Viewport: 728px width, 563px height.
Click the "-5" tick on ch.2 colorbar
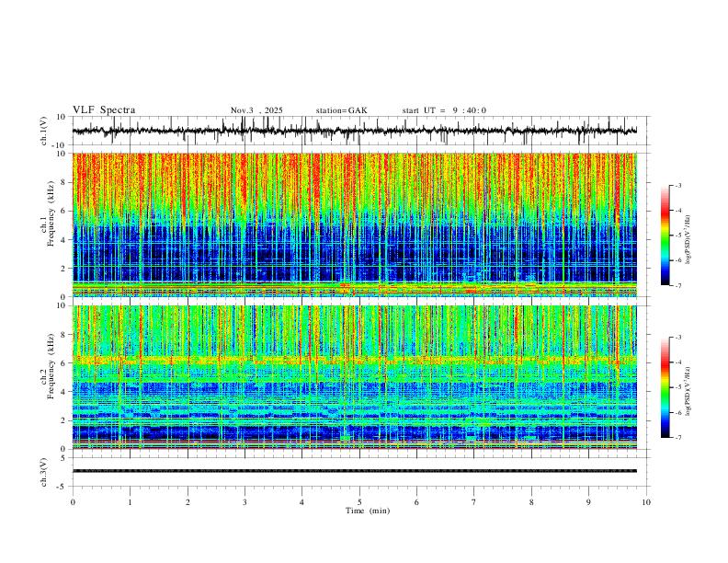[x=678, y=387]
